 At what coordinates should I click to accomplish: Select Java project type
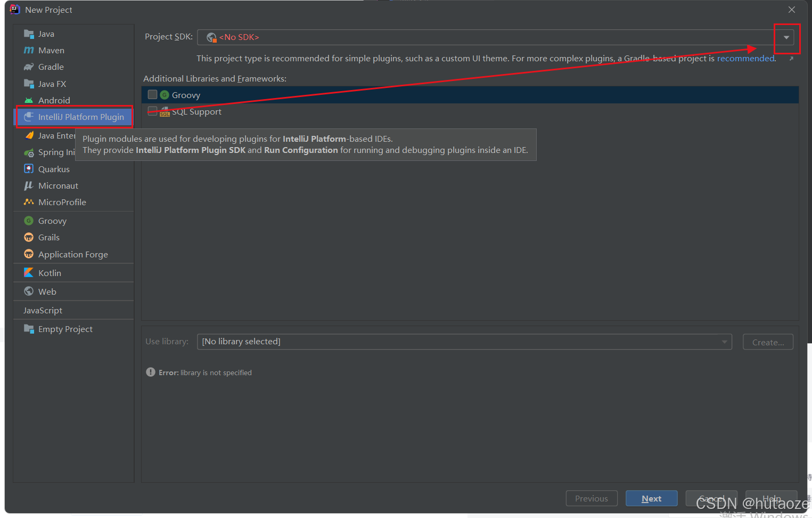tap(73, 34)
